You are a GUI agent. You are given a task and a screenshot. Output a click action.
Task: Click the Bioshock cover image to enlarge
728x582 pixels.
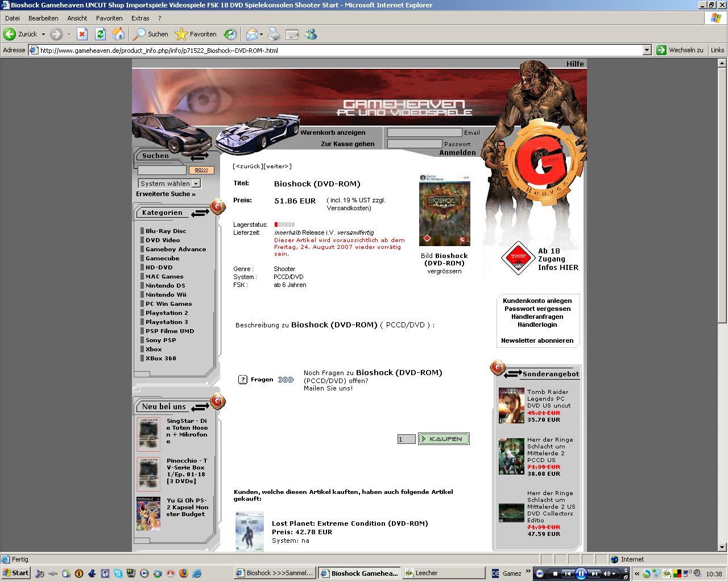coord(445,210)
